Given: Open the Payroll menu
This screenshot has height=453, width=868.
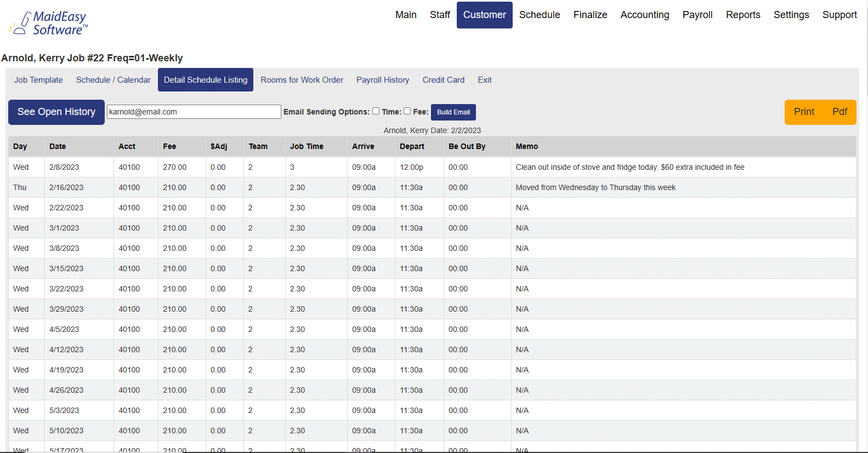Looking at the screenshot, I should [x=697, y=15].
